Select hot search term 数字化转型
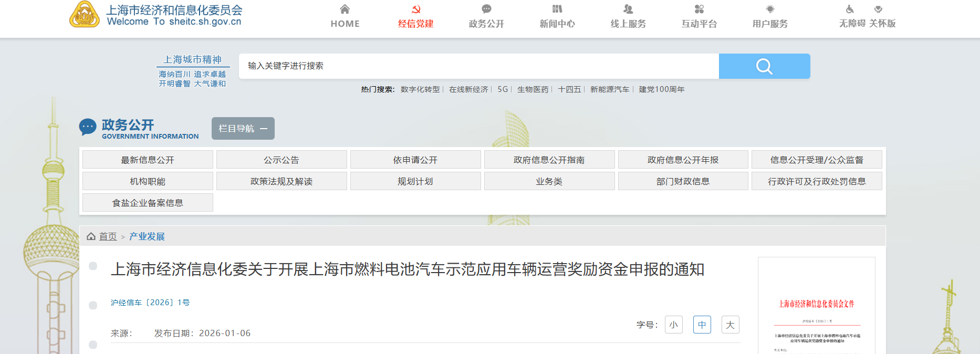This screenshot has width=980, height=354. (x=420, y=89)
